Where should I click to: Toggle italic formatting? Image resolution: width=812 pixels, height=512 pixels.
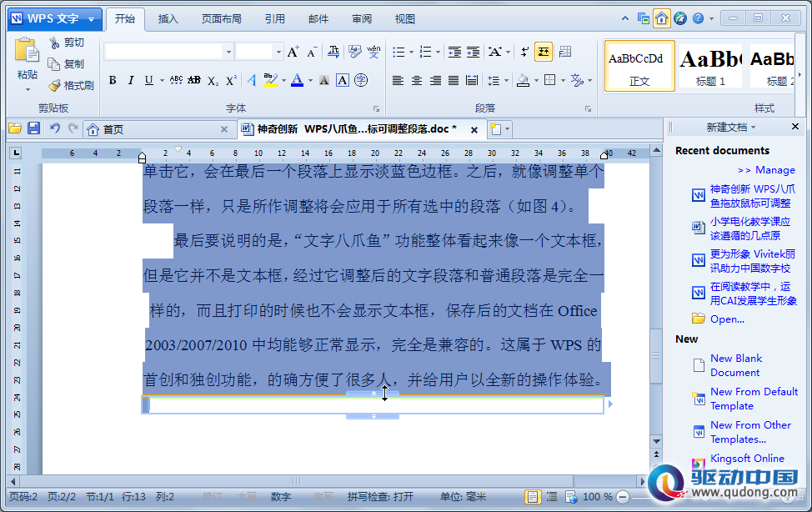tap(131, 80)
